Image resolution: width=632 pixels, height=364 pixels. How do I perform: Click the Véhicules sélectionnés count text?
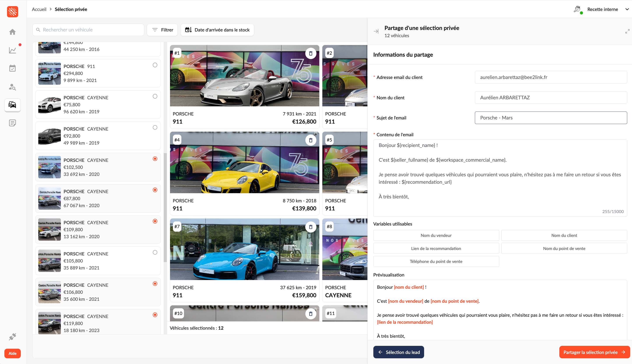[x=197, y=328]
